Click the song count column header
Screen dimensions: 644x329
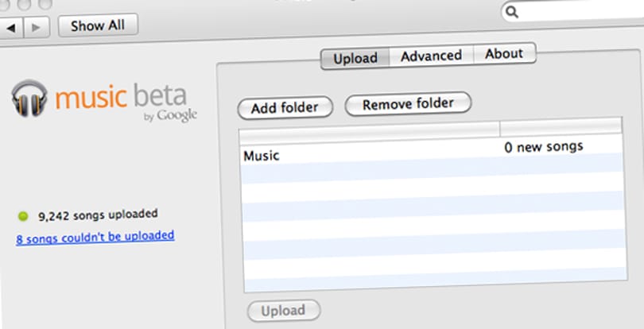[561, 127]
